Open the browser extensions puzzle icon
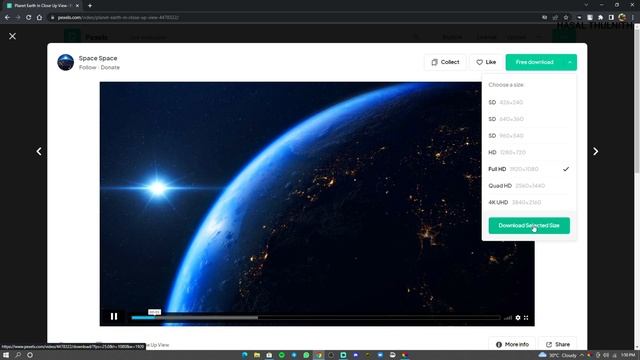 coord(600,18)
